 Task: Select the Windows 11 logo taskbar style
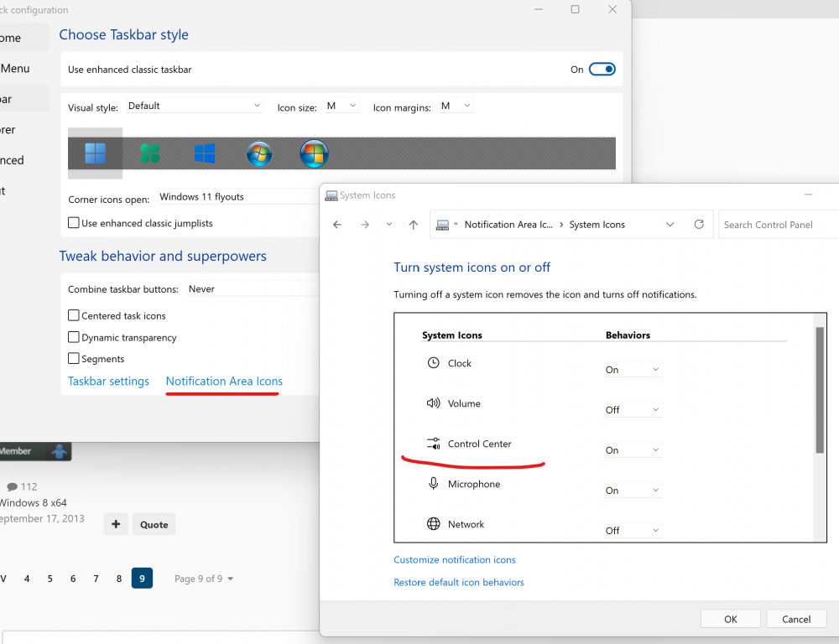[95, 153]
